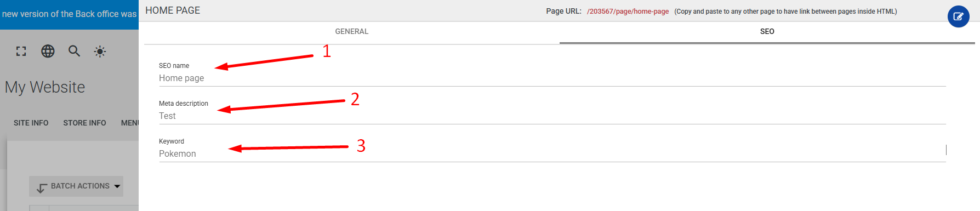Screen dimensions: 980x211
Task: Open the globe language icon
Action: (48, 52)
